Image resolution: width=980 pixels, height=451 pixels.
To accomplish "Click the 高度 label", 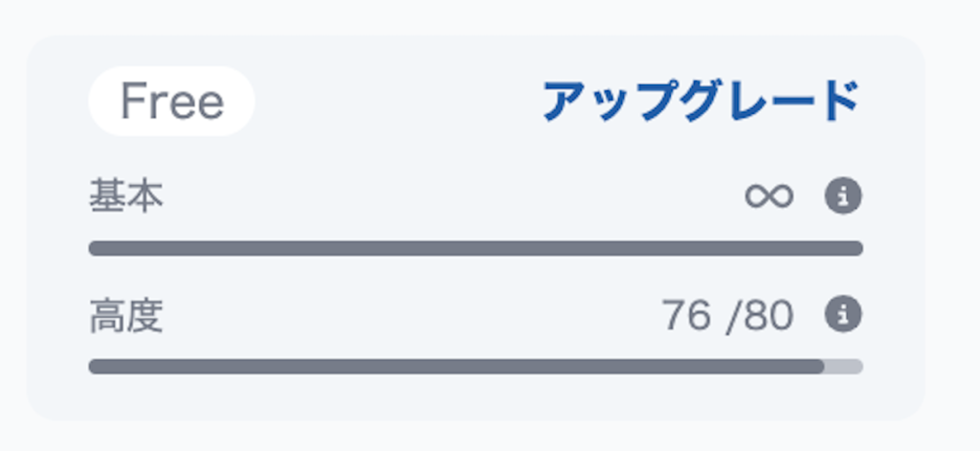I will point(125,315).
